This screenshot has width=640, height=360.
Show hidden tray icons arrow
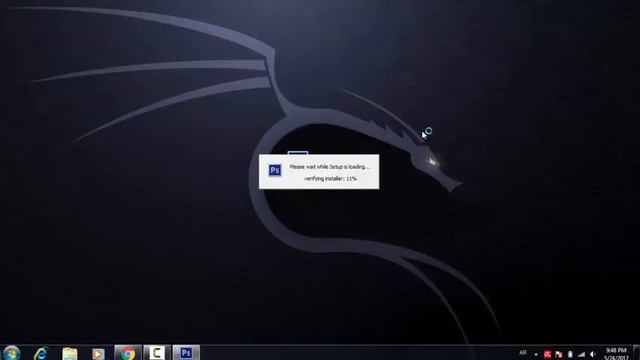pyautogui.click(x=536, y=355)
